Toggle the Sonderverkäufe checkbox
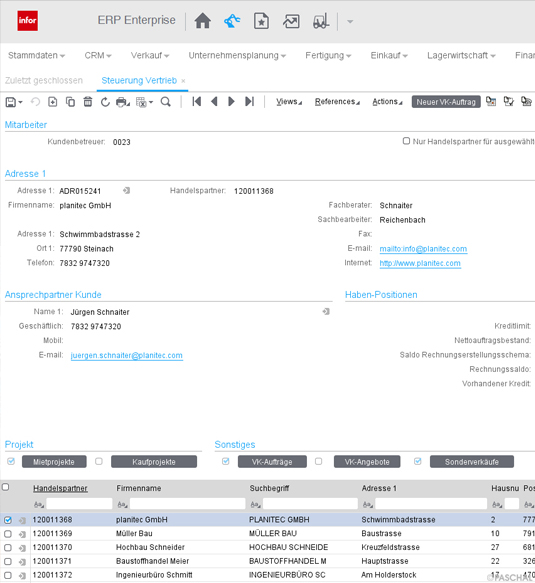This screenshot has width=535, height=583. coord(418,461)
